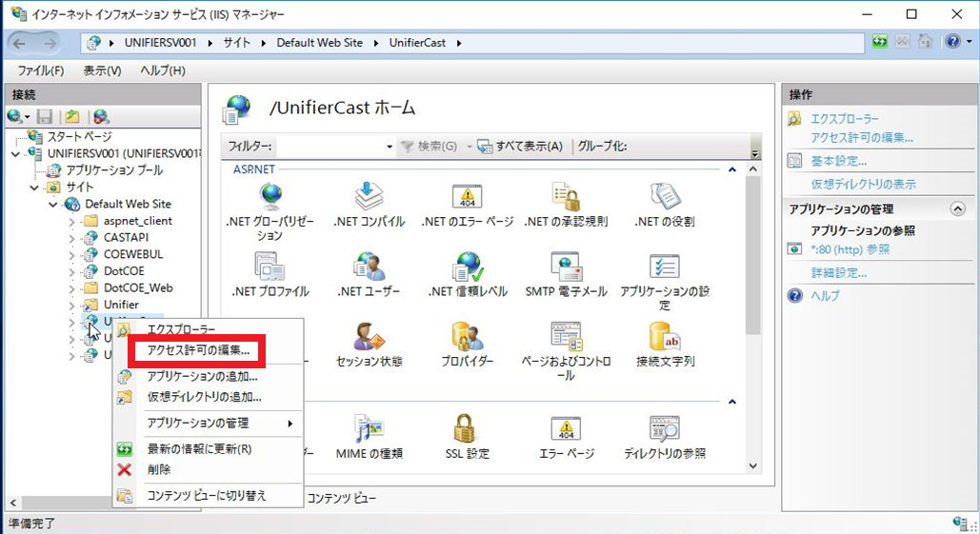Expand the CASTAPI application node
980x534 pixels.
71,238
